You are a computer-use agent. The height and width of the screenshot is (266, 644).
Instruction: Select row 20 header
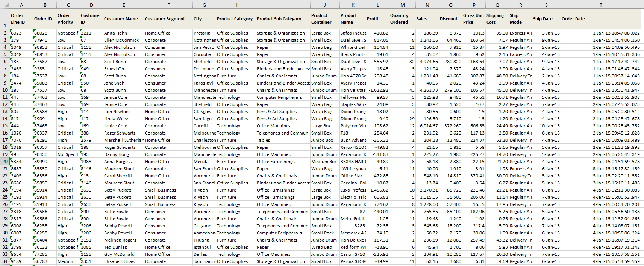[x=5, y=162]
